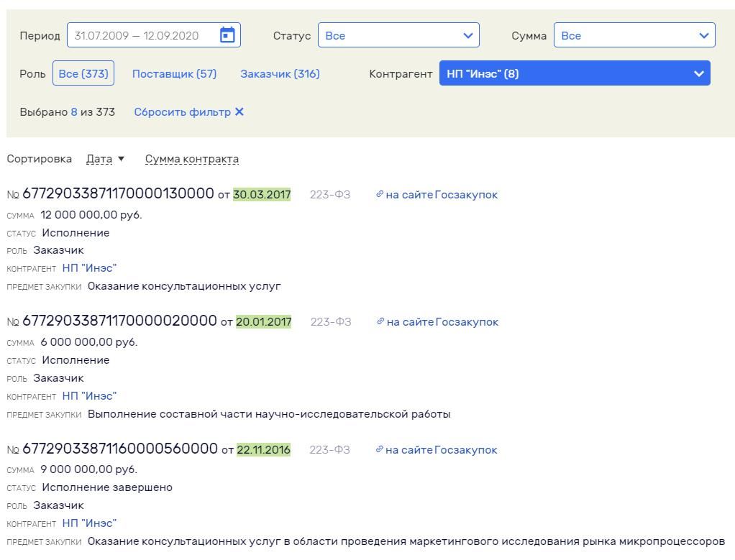
Task: Click the 223-ФЗ label of the 20.01.2017 contract
Action: tap(331, 322)
